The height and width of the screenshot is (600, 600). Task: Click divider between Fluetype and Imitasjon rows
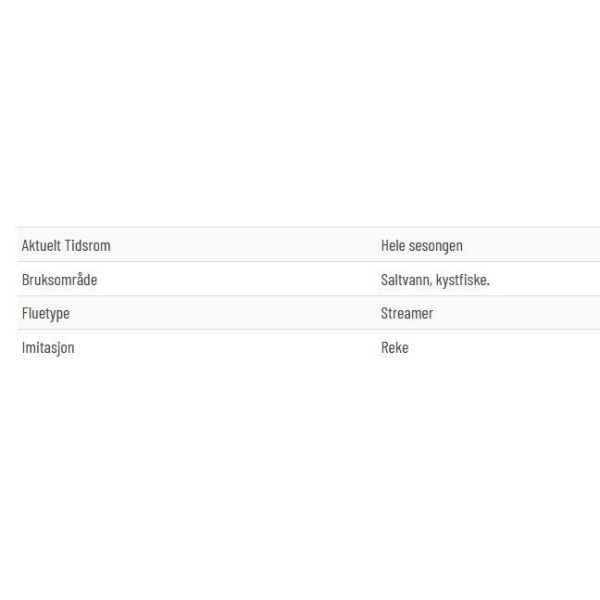coord(308,329)
